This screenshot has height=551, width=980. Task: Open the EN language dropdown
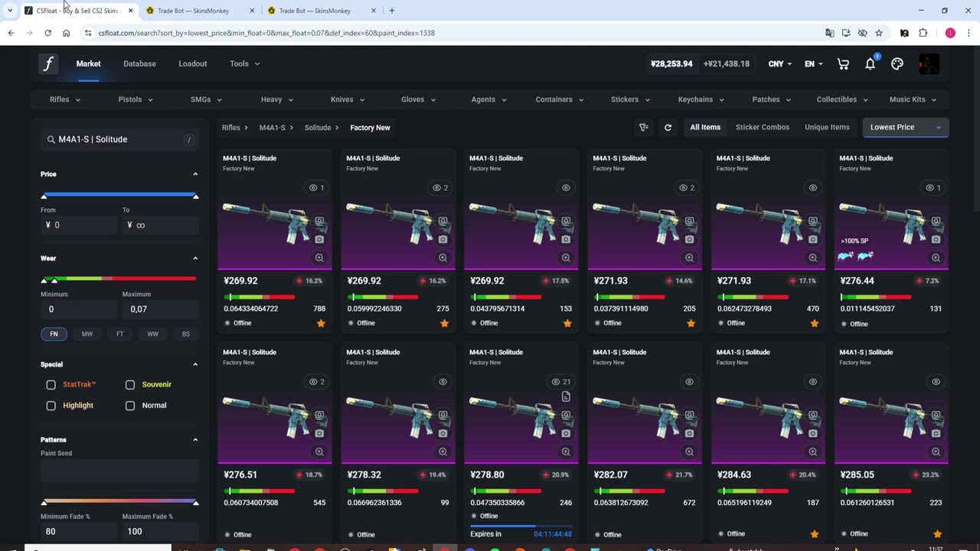click(x=813, y=64)
